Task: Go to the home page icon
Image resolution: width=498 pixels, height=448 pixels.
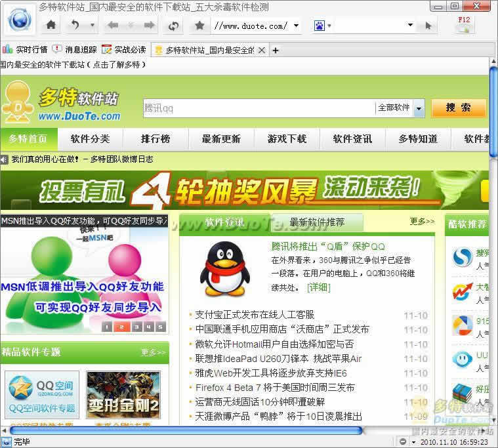Action: tap(51, 25)
